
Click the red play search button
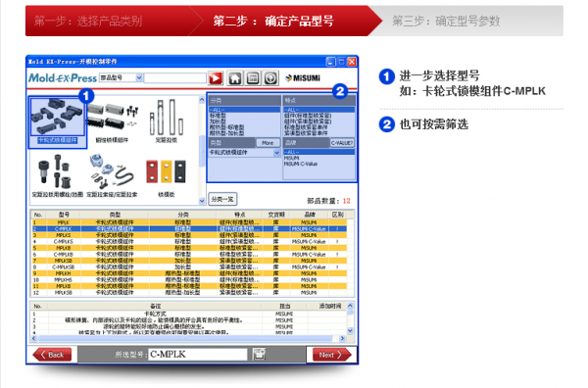[x=216, y=78]
